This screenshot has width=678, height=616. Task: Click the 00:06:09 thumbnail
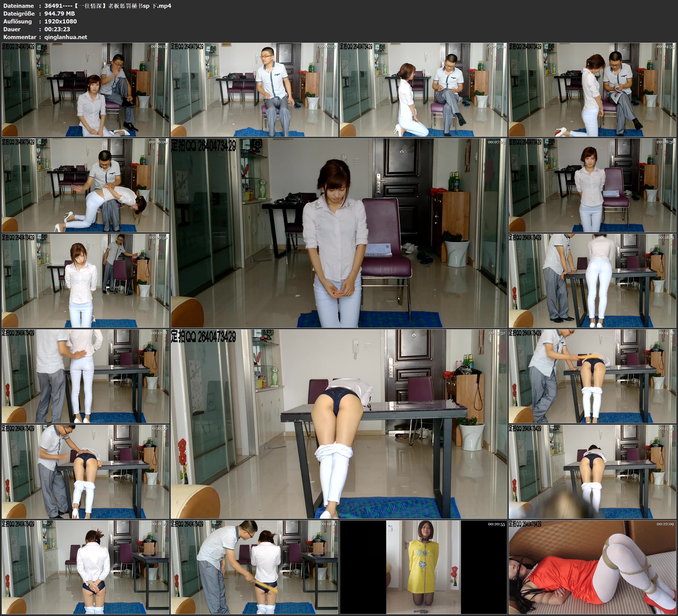pos(85,185)
